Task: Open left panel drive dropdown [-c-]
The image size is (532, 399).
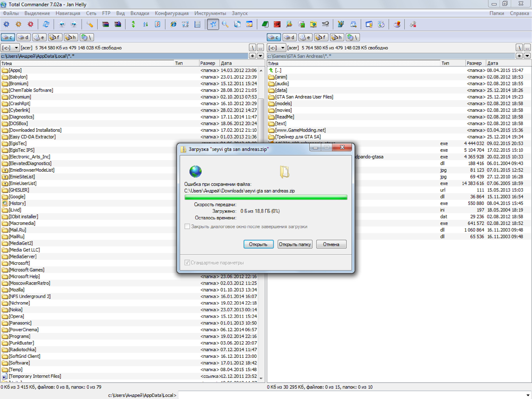Action: click(x=10, y=48)
